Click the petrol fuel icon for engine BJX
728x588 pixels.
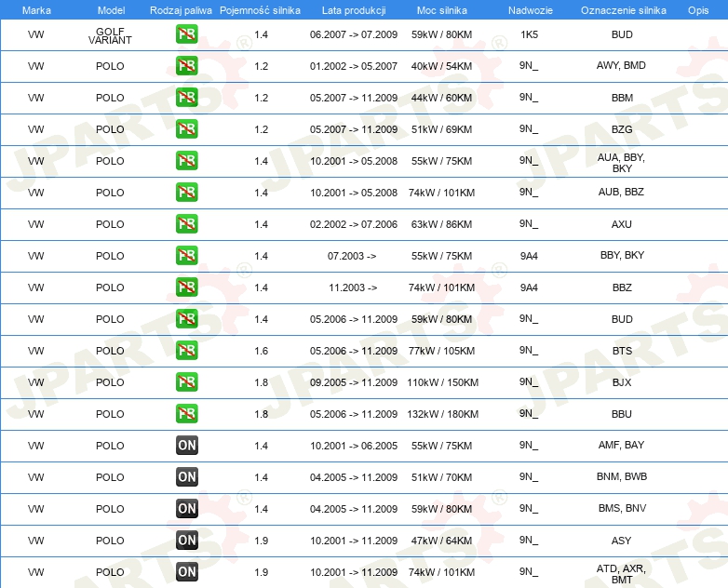pyautogui.click(x=186, y=382)
